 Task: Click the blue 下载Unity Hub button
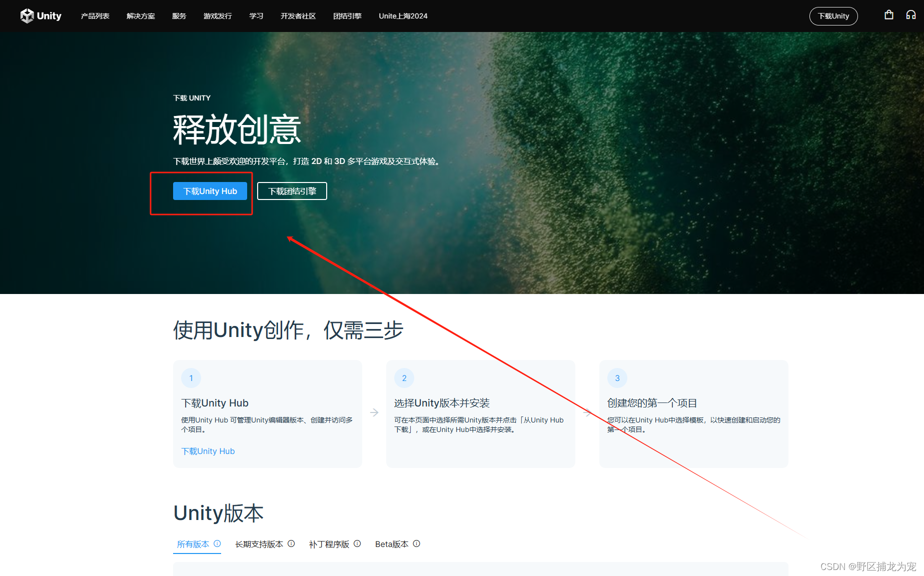(x=210, y=191)
